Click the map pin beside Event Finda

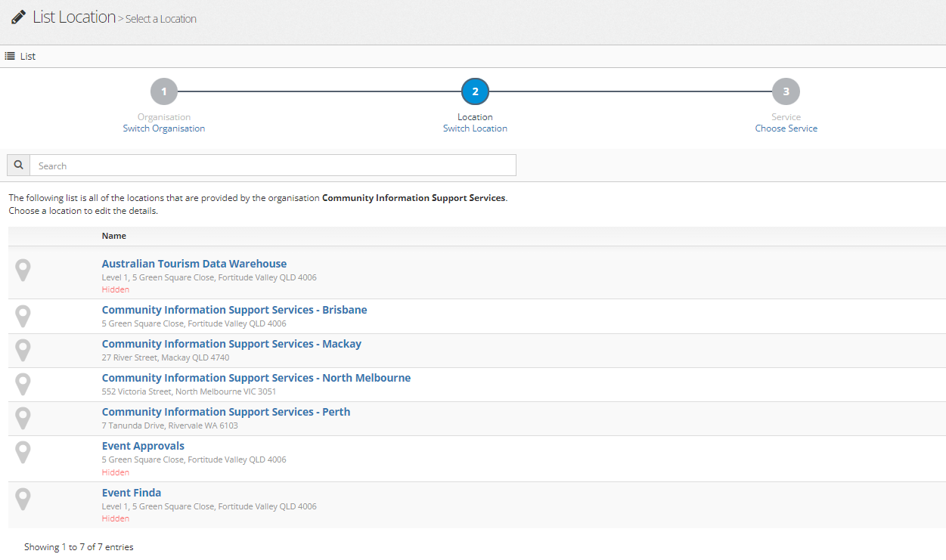coord(23,499)
